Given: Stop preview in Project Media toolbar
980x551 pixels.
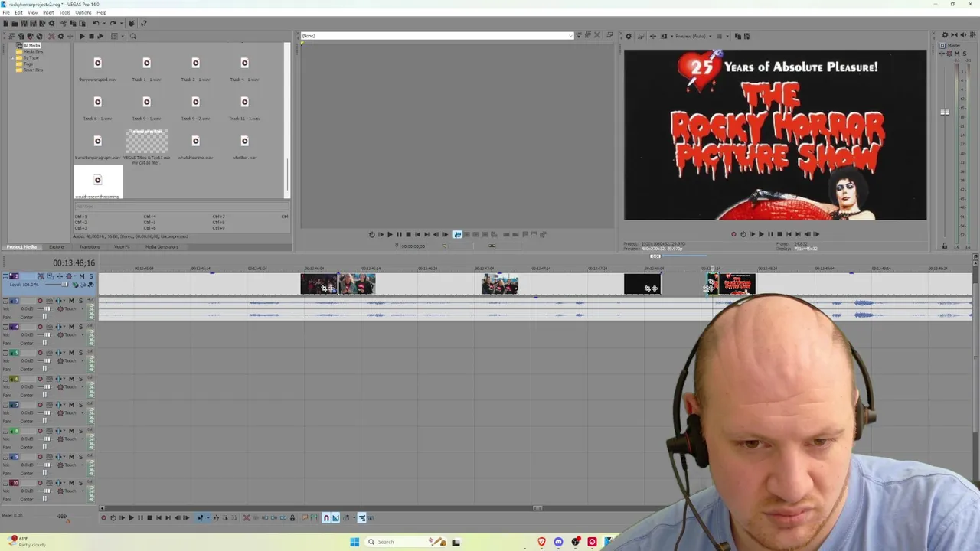Looking at the screenshot, I should pyautogui.click(x=91, y=36).
